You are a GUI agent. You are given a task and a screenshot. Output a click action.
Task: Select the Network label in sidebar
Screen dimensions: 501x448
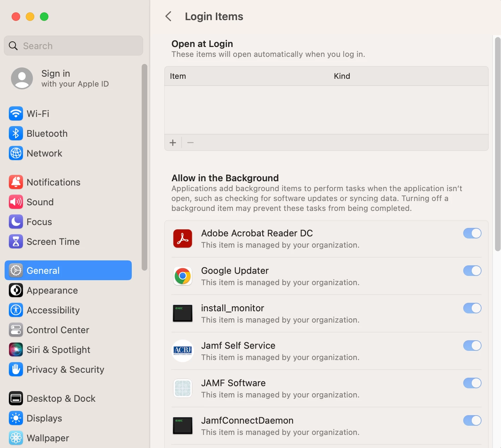click(x=45, y=153)
